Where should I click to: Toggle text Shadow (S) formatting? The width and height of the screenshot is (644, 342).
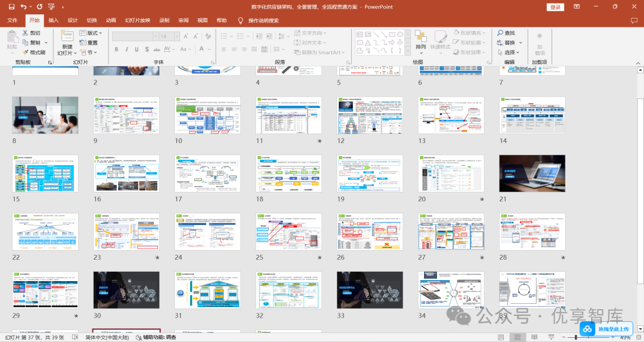click(x=147, y=49)
